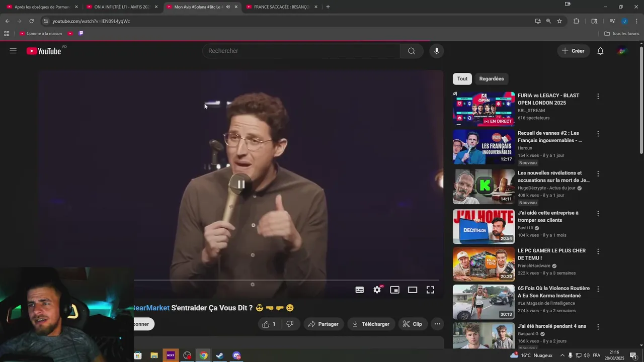
Task: Click the address bar URL
Action: pyautogui.click(x=91, y=21)
